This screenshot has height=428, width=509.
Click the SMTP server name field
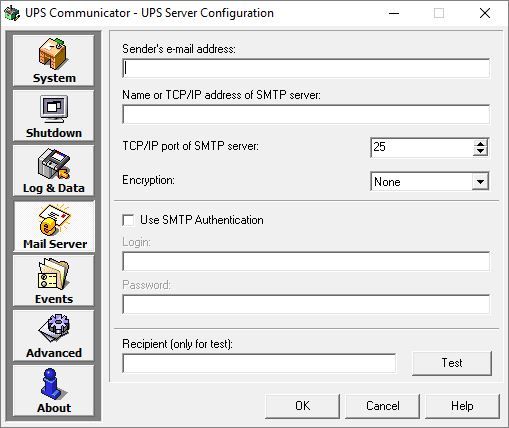tap(306, 114)
